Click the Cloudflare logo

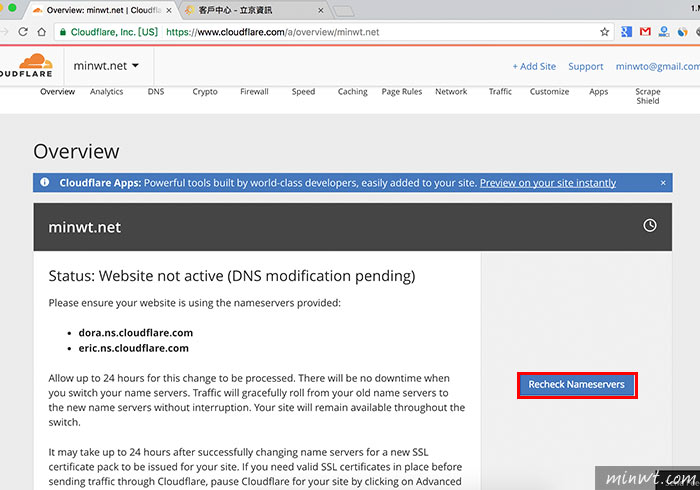point(27,66)
